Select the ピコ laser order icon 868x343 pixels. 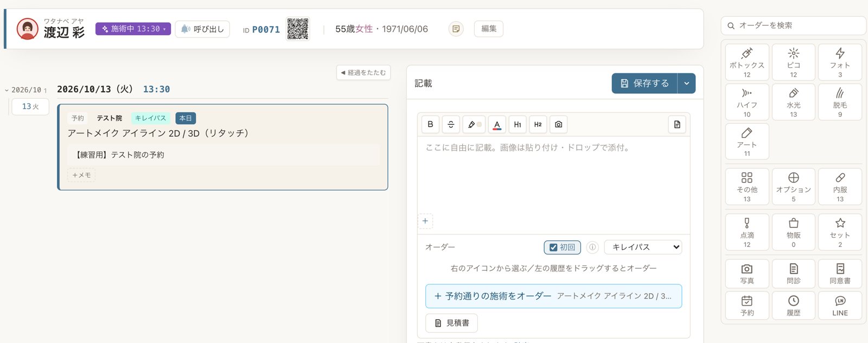[794, 62]
